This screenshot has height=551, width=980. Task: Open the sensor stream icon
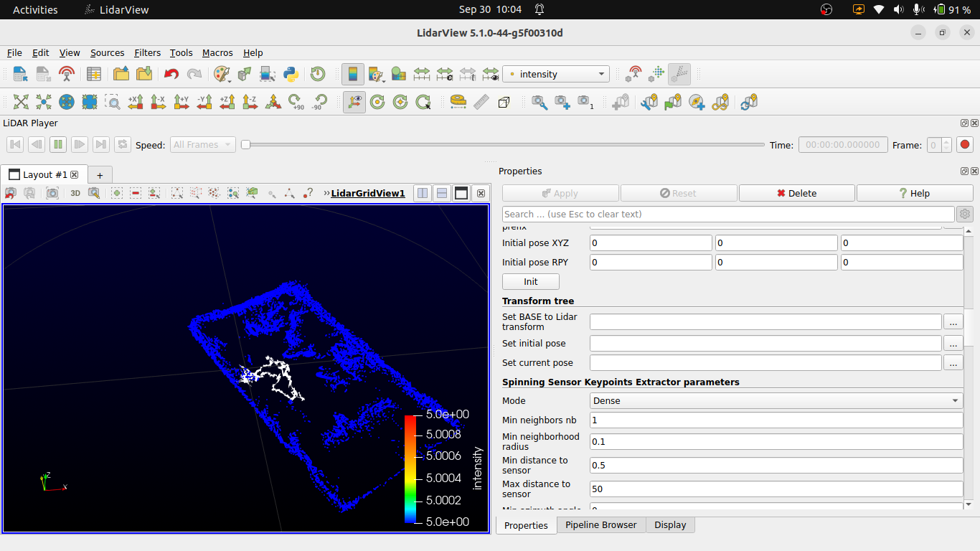(67, 74)
